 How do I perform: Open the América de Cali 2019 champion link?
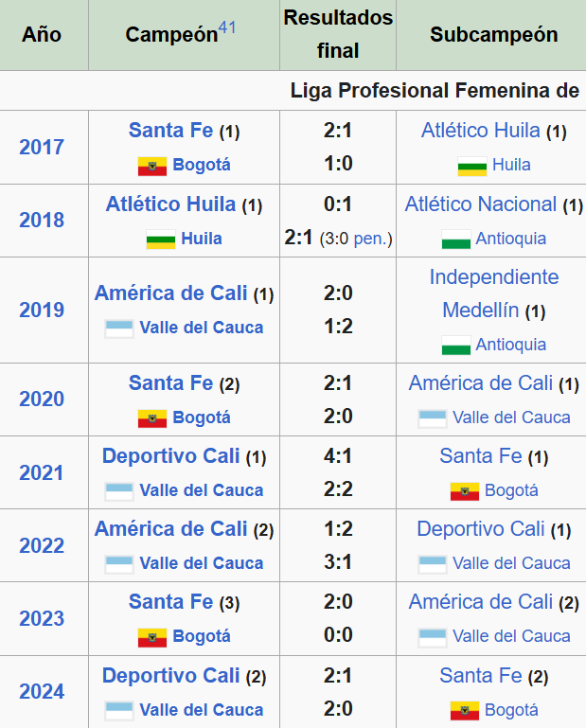pos(170,293)
